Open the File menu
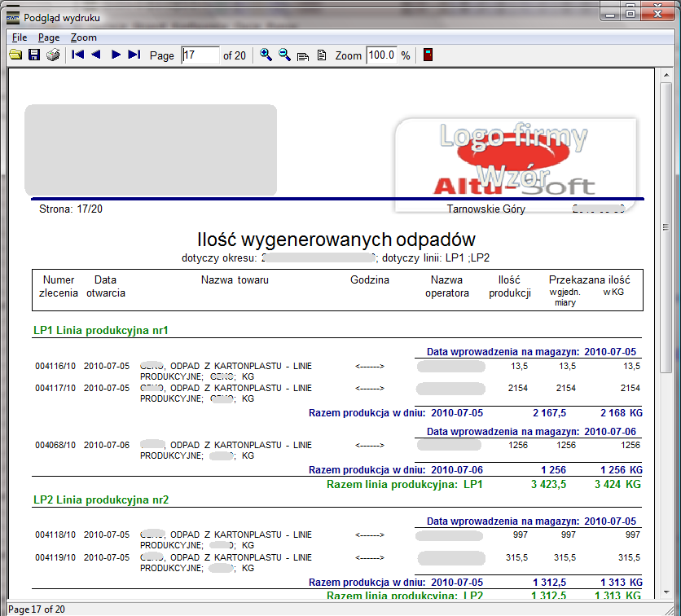681x616 pixels. (x=20, y=37)
